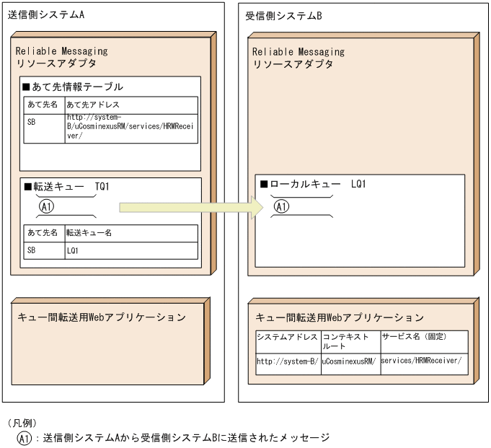This screenshot has height=448, width=491.
Task: Click Reliable Messaging リソースアダプタ label in system B
Action: 298,58
